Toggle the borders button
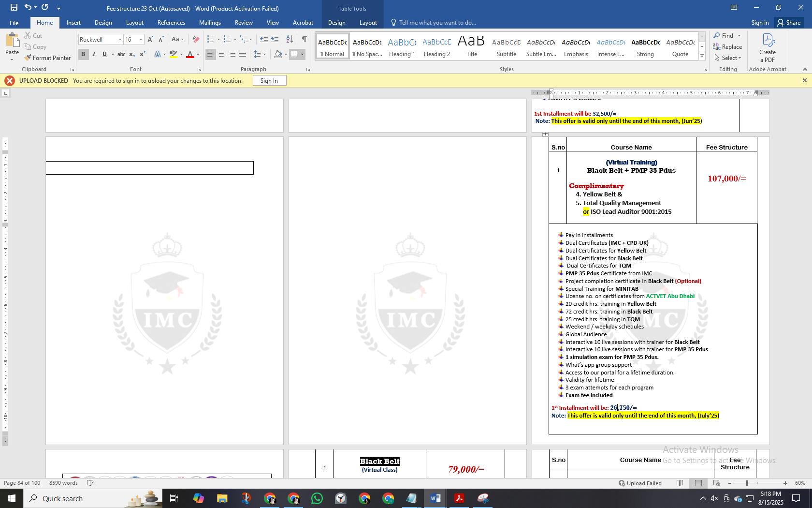The height and width of the screenshot is (508, 812). [294, 54]
